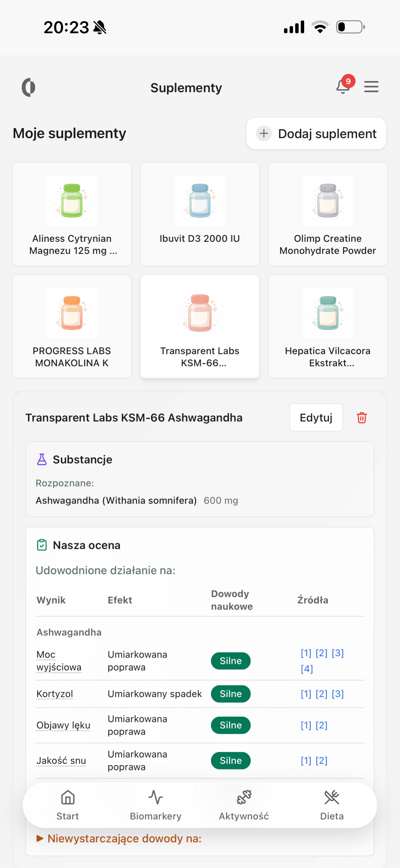This screenshot has width=400, height=868.
Task: Open the hamburger menu
Action: (371, 87)
